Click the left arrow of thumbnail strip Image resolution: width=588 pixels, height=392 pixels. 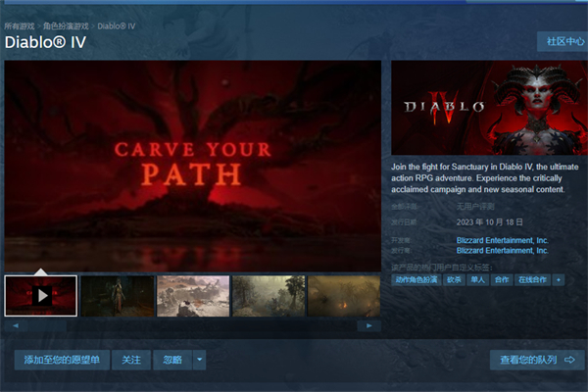pyautogui.click(x=16, y=325)
